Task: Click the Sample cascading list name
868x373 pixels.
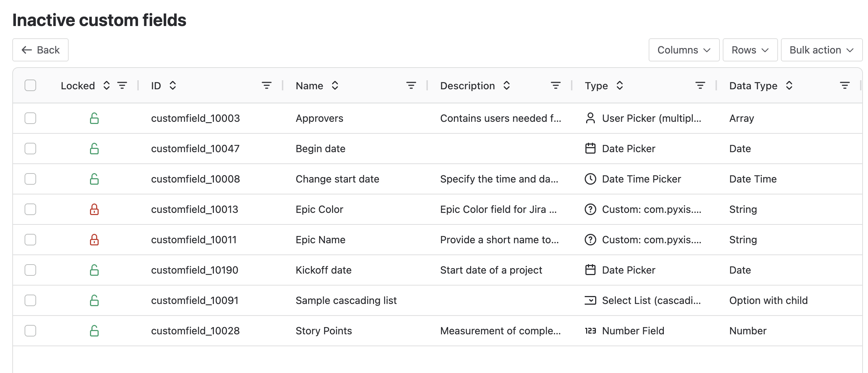Action: [x=346, y=300]
